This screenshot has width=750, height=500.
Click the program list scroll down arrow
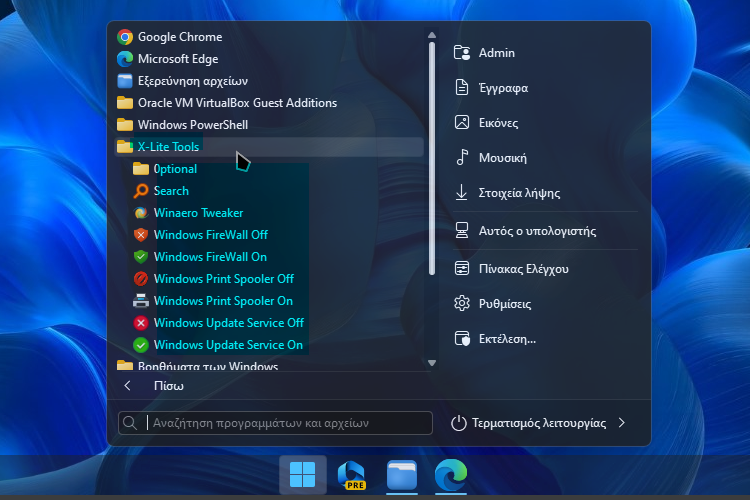point(432,363)
